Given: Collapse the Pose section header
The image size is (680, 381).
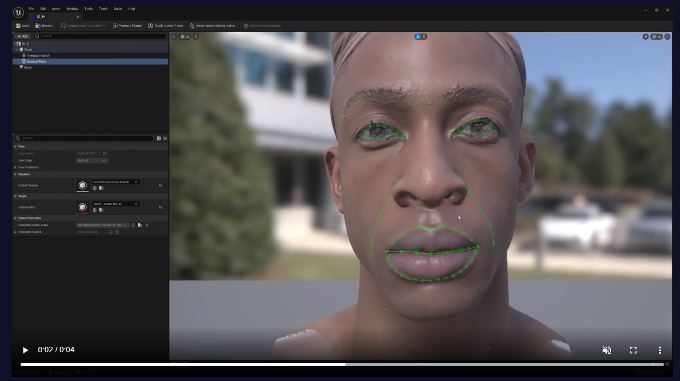Looking at the screenshot, I should point(15,147).
